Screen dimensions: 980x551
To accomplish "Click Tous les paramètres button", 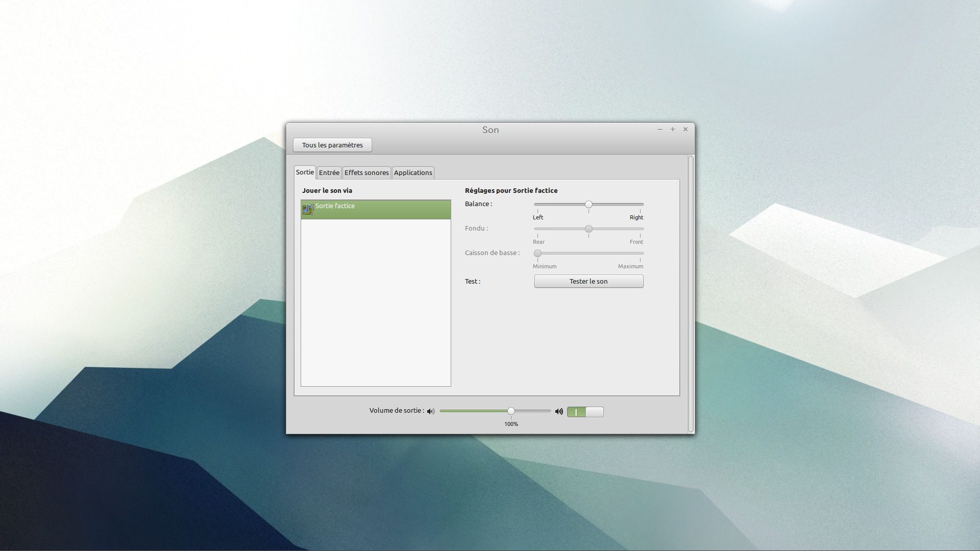I will point(332,145).
